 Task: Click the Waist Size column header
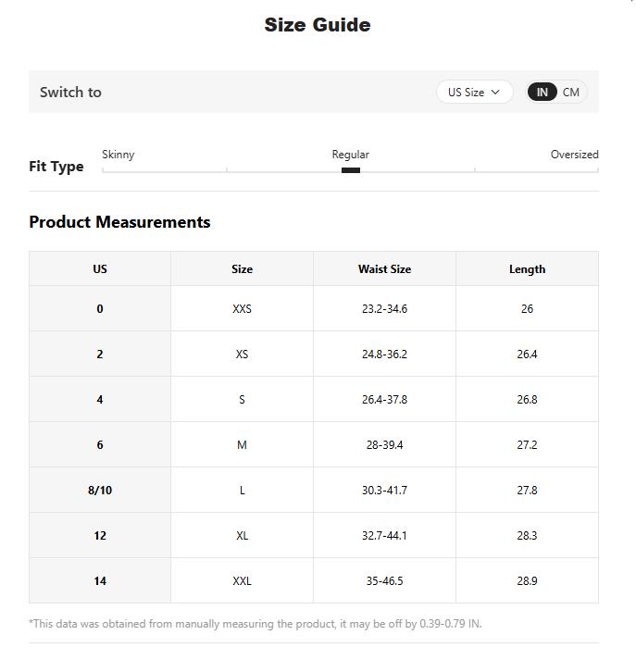coord(384,269)
